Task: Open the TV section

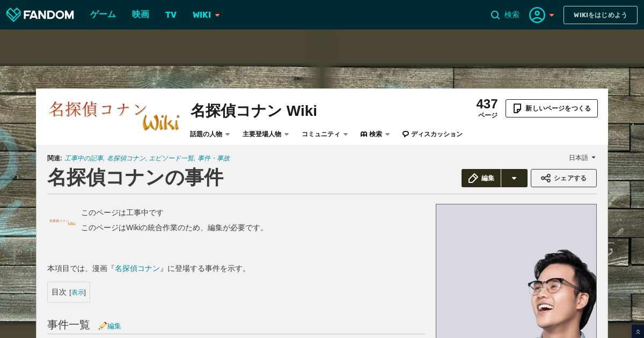Action: point(171,14)
